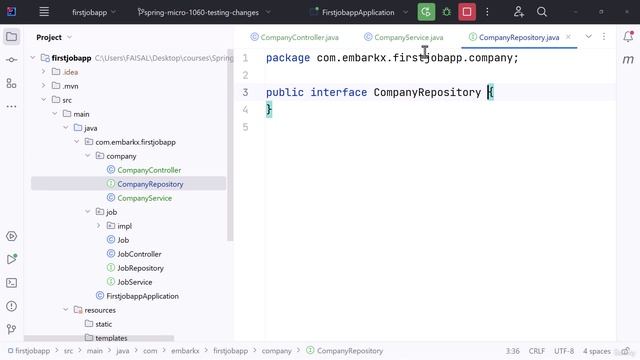This screenshot has height=360, width=640.
Task: Click the firstjobapp breadcrumb in status bar
Action: tap(29, 351)
